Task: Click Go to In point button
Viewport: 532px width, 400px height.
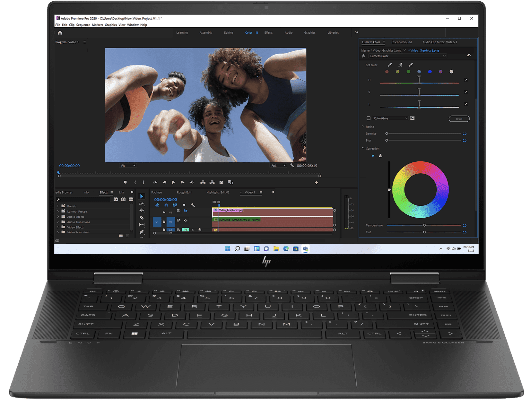Action: (x=155, y=182)
